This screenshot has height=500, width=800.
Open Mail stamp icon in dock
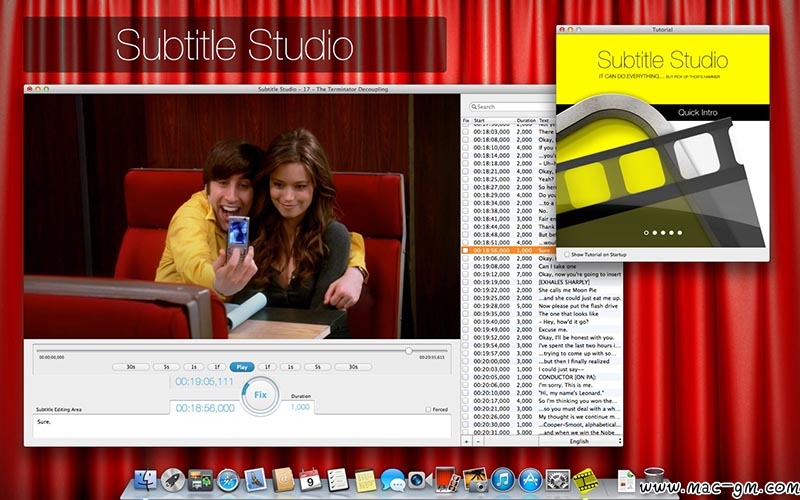coord(255,480)
